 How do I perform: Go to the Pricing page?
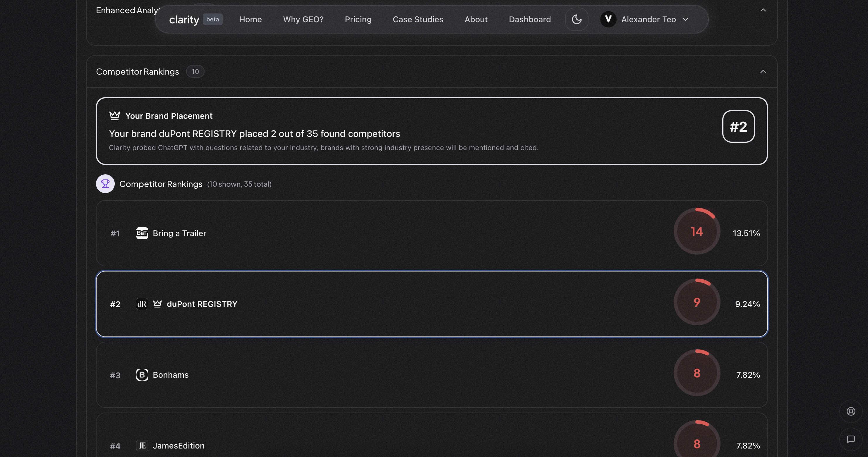(x=358, y=19)
